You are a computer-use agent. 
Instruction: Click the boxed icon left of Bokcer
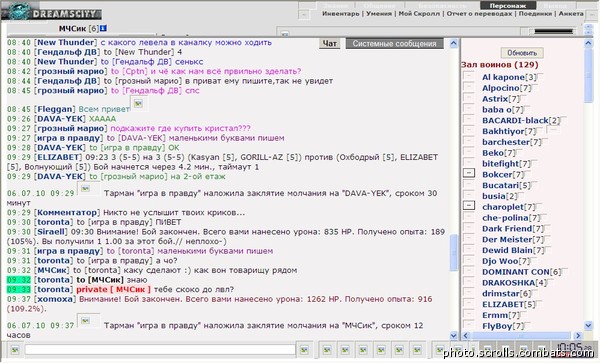pyautogui.click(x=469, y=173)
